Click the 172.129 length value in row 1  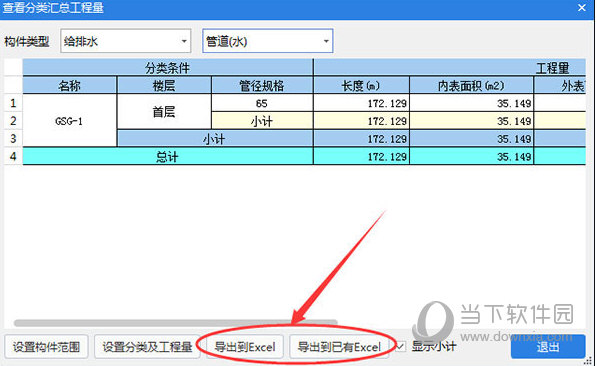361,103
